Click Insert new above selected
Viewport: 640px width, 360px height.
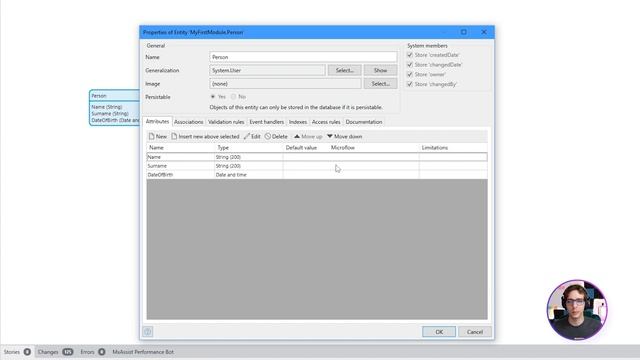205,136
